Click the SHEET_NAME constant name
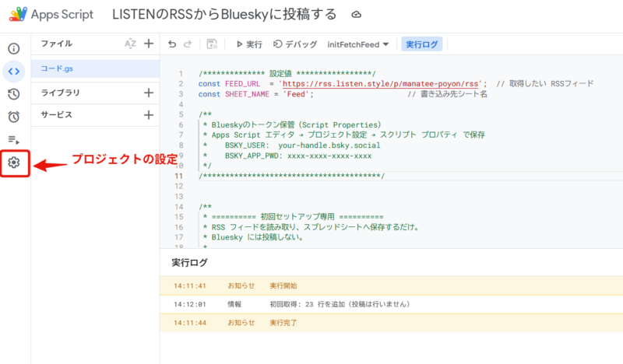Viewport: 623px width, 364px height. pyautogui.click(x=247, y=94)
